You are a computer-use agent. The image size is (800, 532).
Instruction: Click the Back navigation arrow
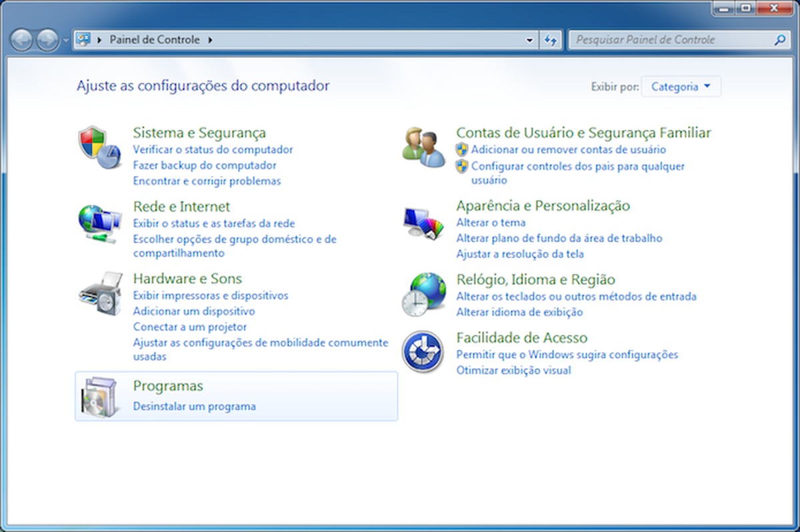[x=22, y=41]
